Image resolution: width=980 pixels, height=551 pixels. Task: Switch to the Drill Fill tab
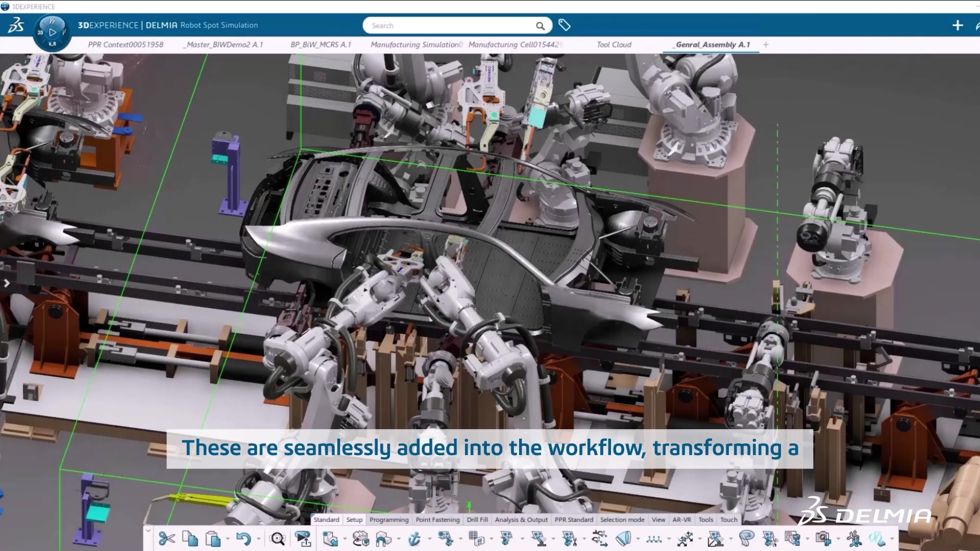[x=477, y=519]
